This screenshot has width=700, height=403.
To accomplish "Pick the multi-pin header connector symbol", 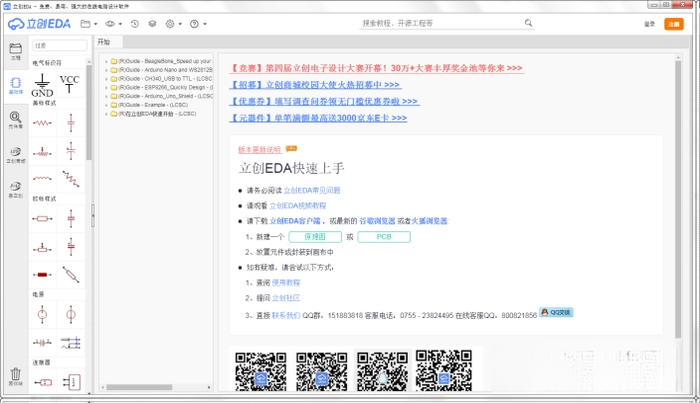I will click(x=71, y=382).
